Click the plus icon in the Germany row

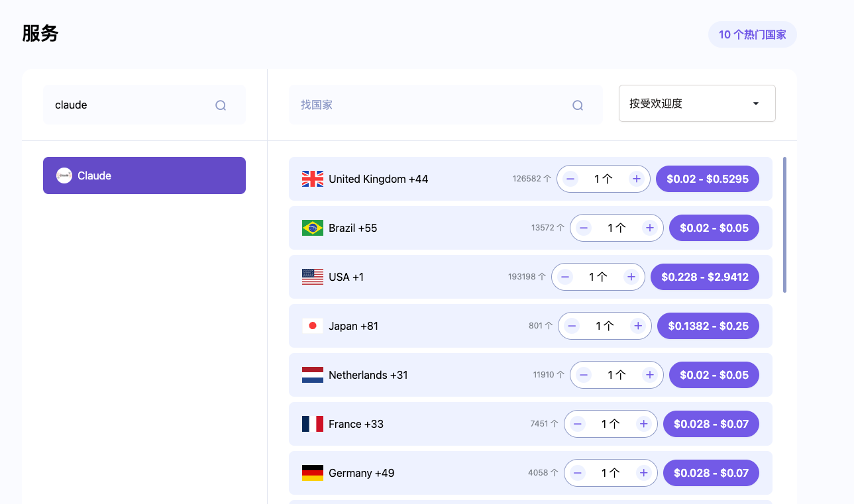(x=643, y=473)
